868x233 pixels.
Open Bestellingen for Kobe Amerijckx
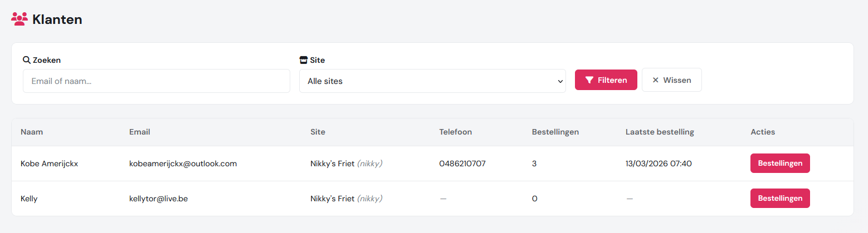[780, 163]
